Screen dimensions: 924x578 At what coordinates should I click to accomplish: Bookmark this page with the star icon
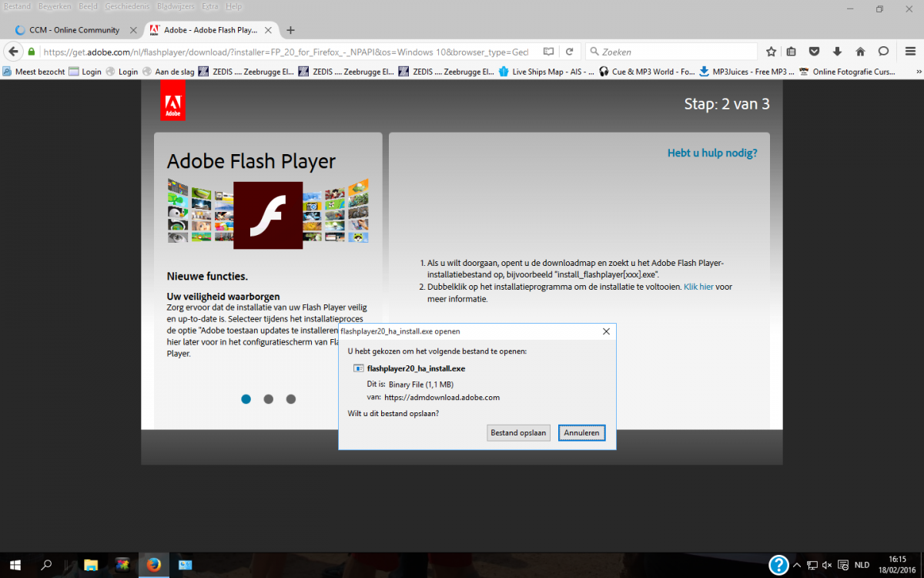click(771, 52)
